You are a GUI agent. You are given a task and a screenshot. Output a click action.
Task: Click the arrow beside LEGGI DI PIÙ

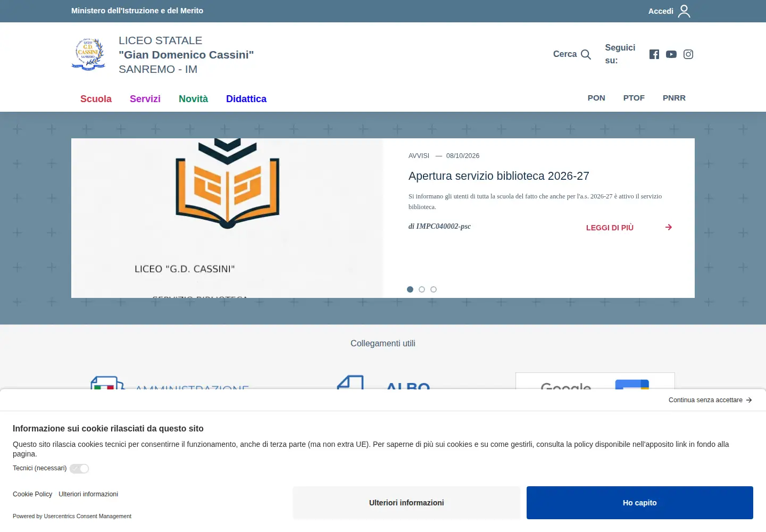click(669, 227)
